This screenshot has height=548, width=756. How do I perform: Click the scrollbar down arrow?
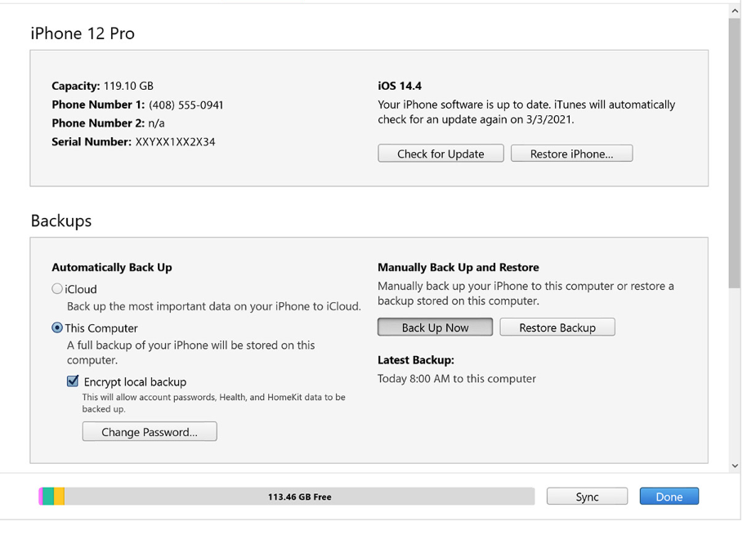tap(734, 466)
